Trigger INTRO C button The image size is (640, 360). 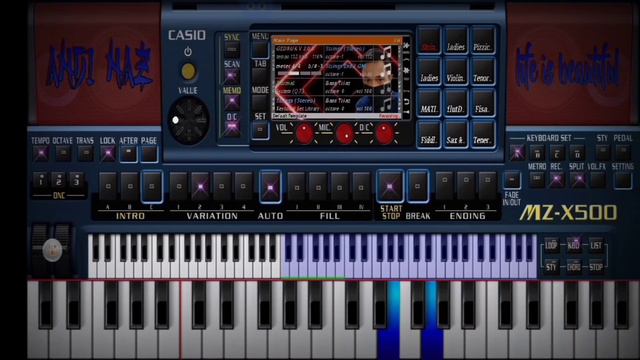tap(151, 187)
